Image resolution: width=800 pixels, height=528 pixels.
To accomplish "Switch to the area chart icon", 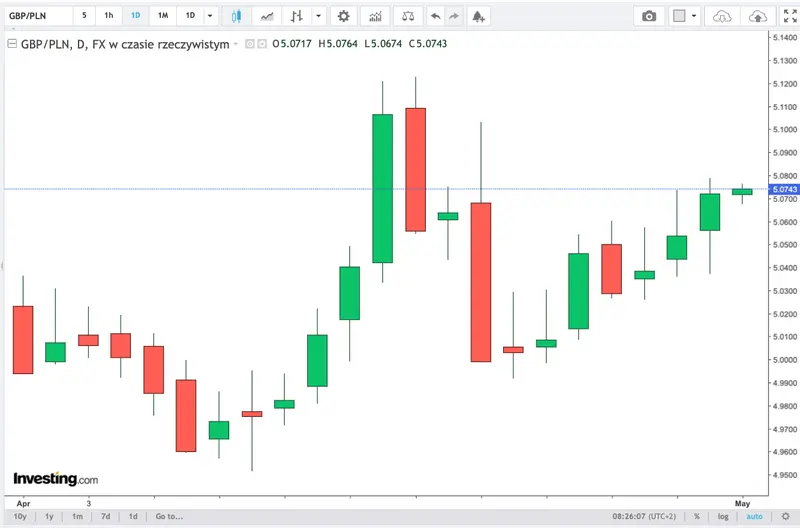I will pos(267,16).
